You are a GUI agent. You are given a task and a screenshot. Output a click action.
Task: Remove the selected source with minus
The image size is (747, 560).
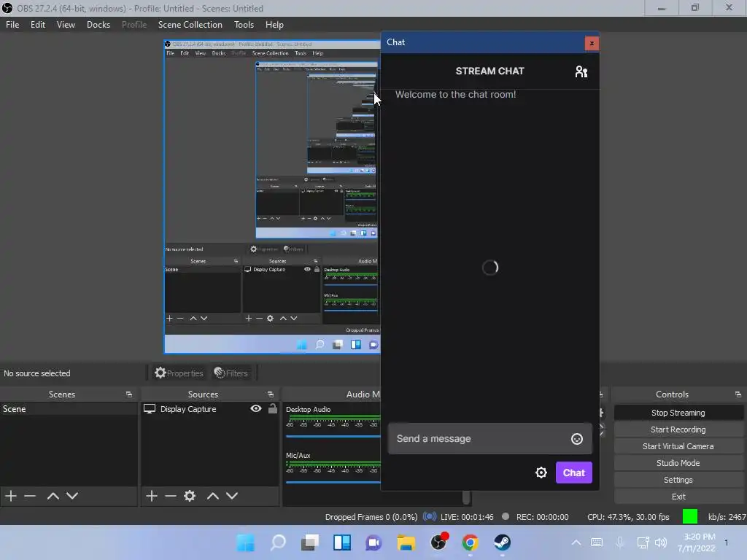[x=171, y=496]
